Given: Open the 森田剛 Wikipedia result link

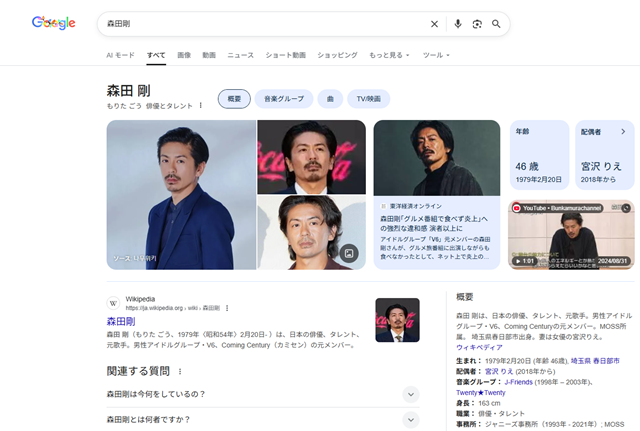Looking at the screenshot, I should click(x=121, y=321).
